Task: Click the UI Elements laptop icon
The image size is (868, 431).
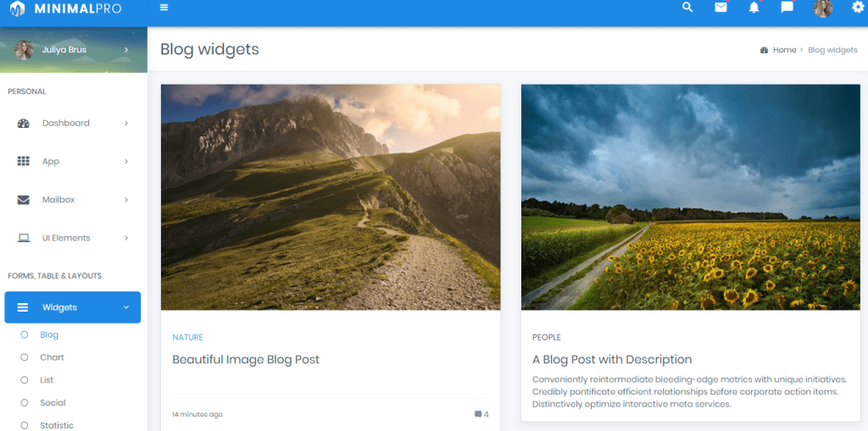Action: click(23, 238)
